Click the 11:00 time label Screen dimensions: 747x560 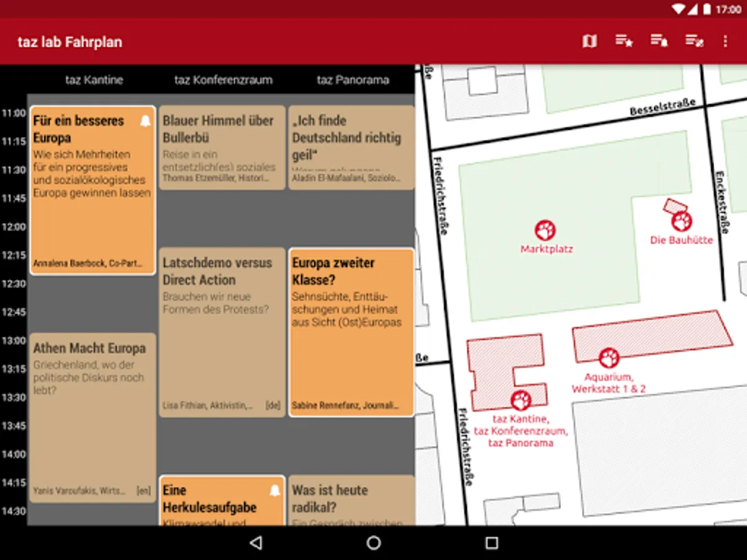coord(13,113)
